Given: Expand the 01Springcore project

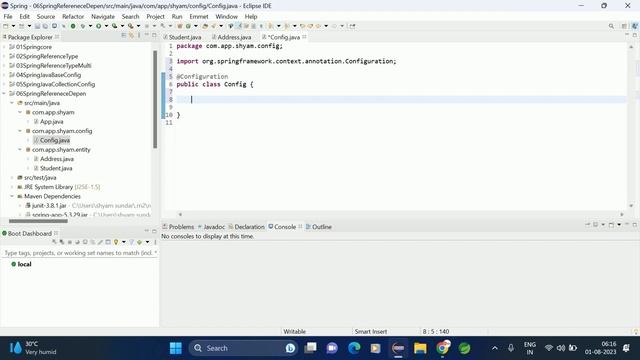Looking at the screenshot, I should coord(4,47).
